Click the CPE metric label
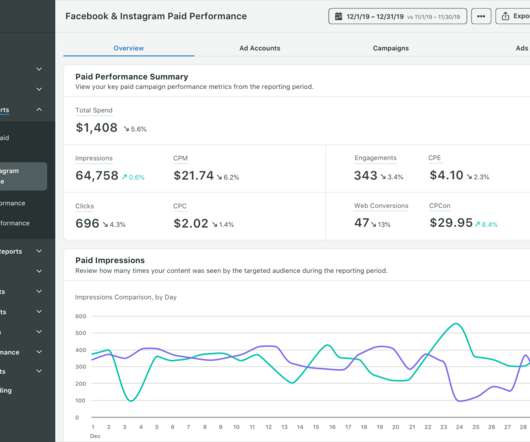 (434, 158)
